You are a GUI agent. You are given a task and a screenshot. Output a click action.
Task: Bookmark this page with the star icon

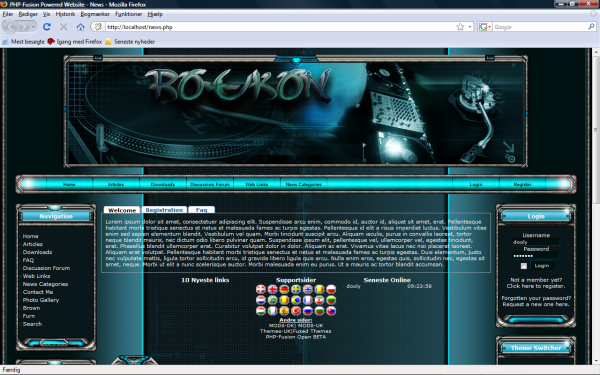point(460,27)
